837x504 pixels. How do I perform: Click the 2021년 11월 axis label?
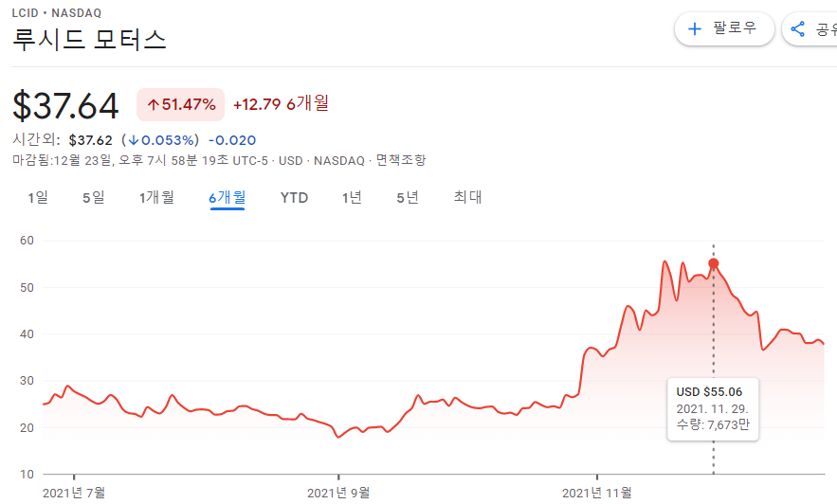pyautogui.click(x=597, y=493)
